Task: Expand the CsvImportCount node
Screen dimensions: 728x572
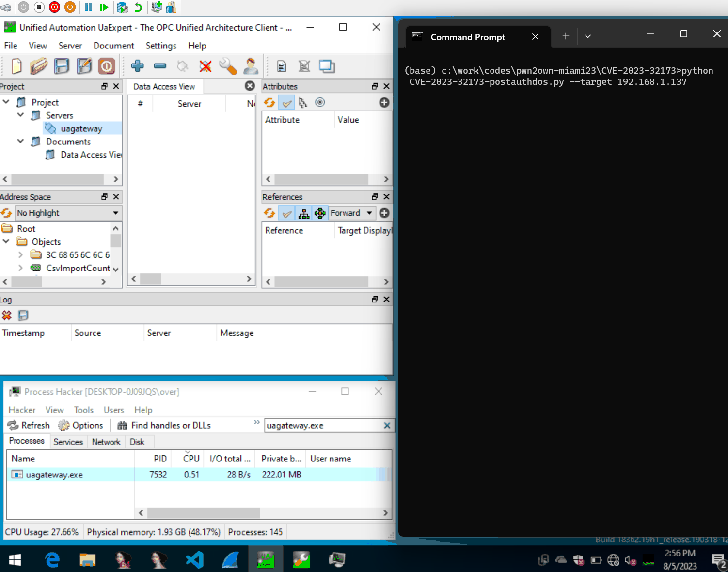Action: pyautogui.click(x=20, y=268)
